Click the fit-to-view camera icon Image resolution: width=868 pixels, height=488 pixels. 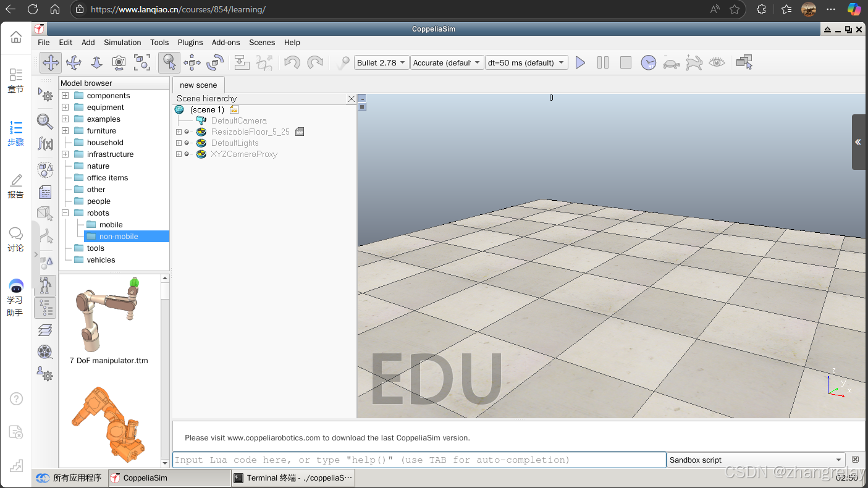[x=142, y=62]
